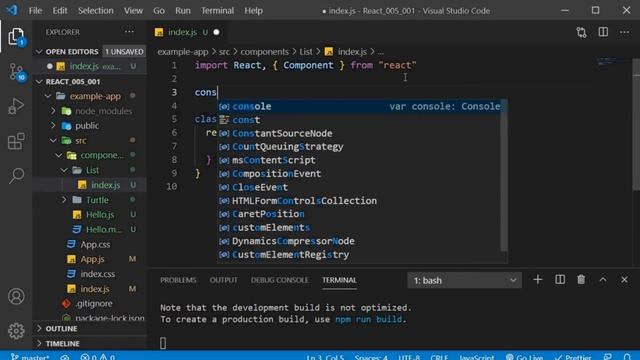Open the Explorer view in activity bar
Viewport: 640px width, 360px height.
pyautogui.click(x=16, y=37)
